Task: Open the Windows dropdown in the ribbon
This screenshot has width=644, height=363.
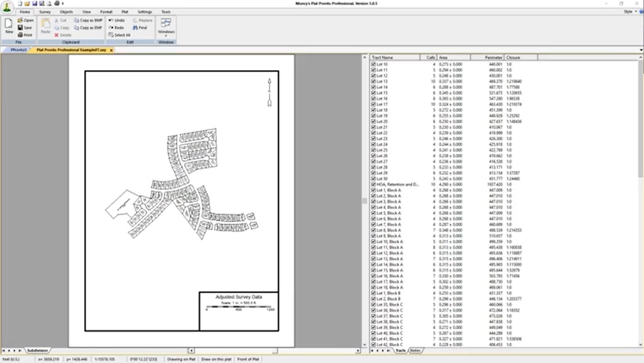Action: [166, 28]
